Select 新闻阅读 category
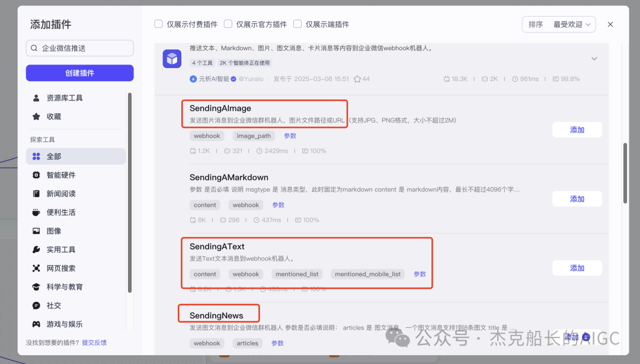This screenshot has width=640, height=364. (x=76, y=194)
